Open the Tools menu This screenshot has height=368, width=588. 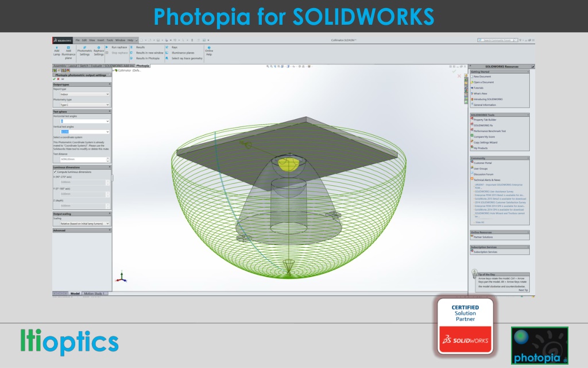(x=110, y=40)
